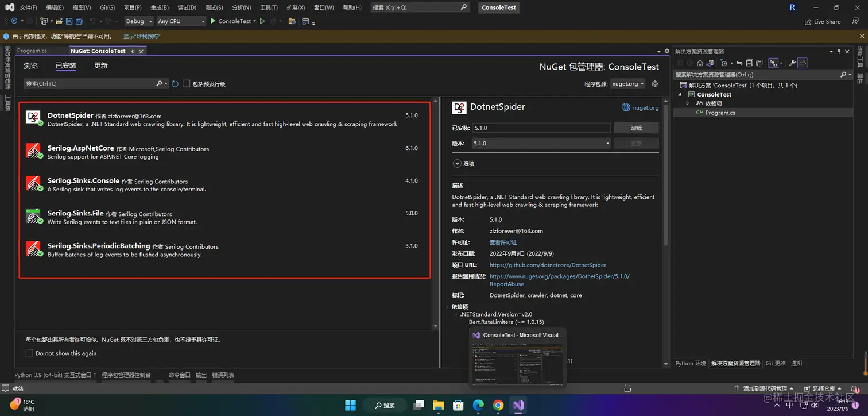This screenshot has width=868, height=416.
Task: Pin the Solution Explorer panel
Action: click(x=839, y=51)
